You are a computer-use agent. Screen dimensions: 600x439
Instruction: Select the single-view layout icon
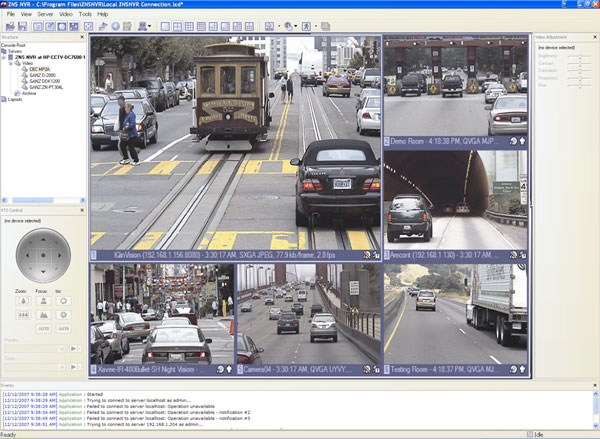click(x=165, y=26)
